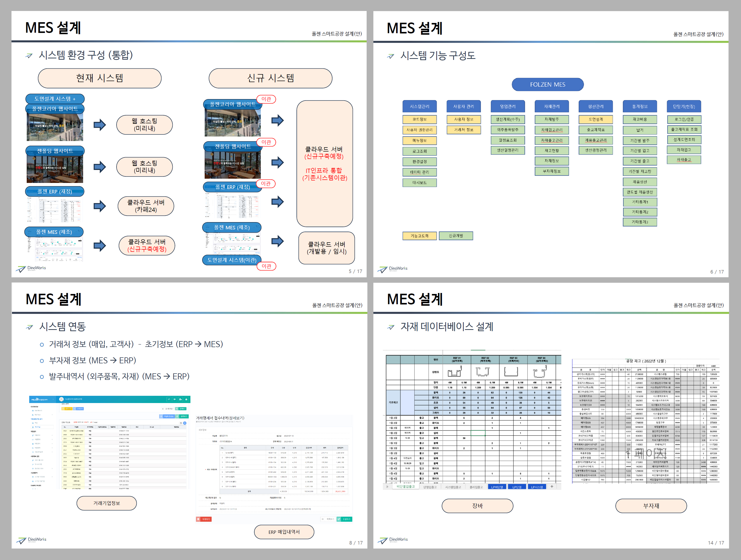
Task: Click the user settings icon in ERP header
Action: [x=180, y=399]
